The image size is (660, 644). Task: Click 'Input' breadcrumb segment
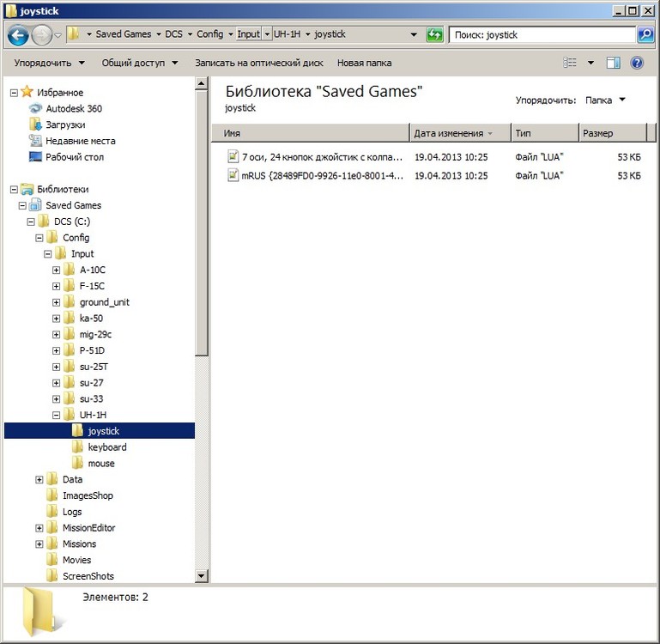pos(248,34)
